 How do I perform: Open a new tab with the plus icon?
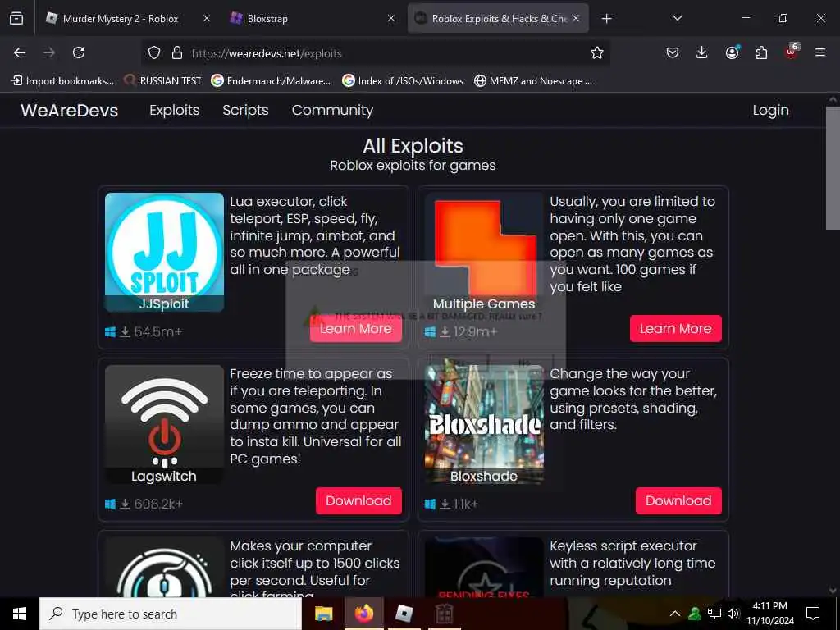[606, 19]
